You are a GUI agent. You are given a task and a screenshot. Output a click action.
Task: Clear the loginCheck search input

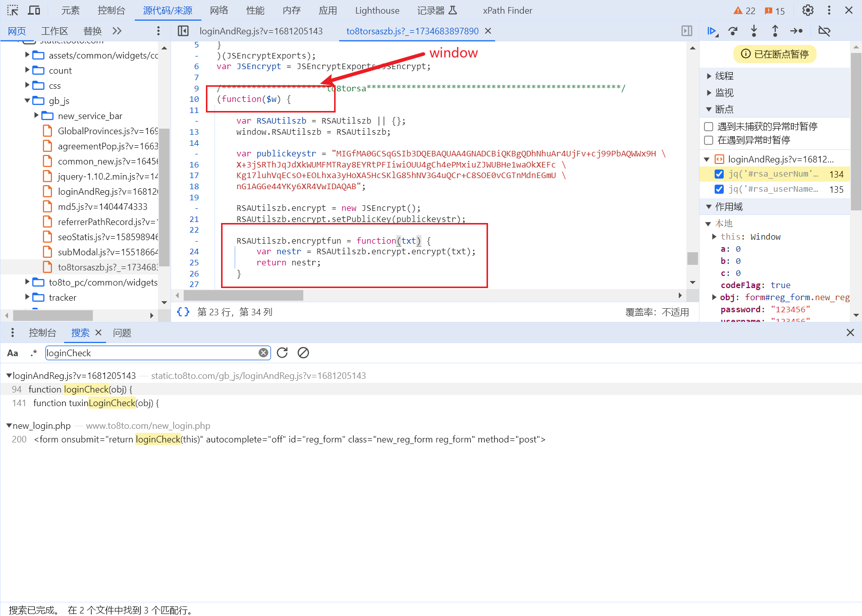(263, 353)
